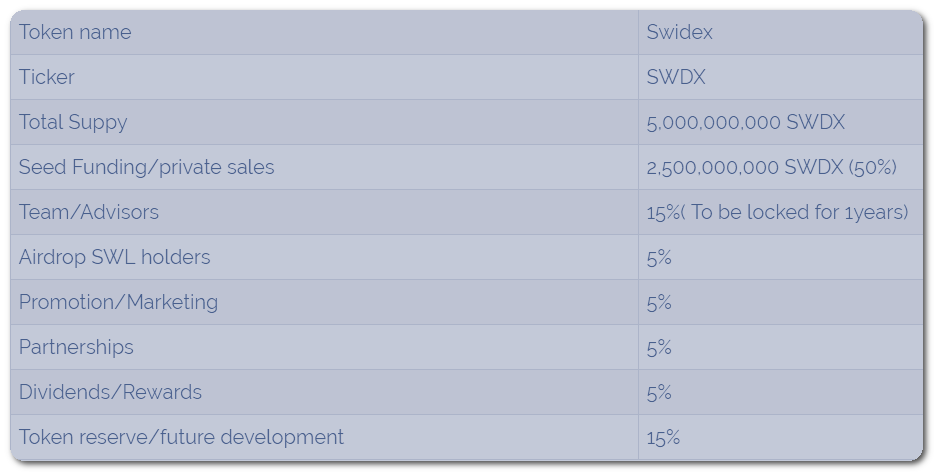Select the 15% token reserve value
This screenshot has width=934, height=472.
tap(664, 437)
